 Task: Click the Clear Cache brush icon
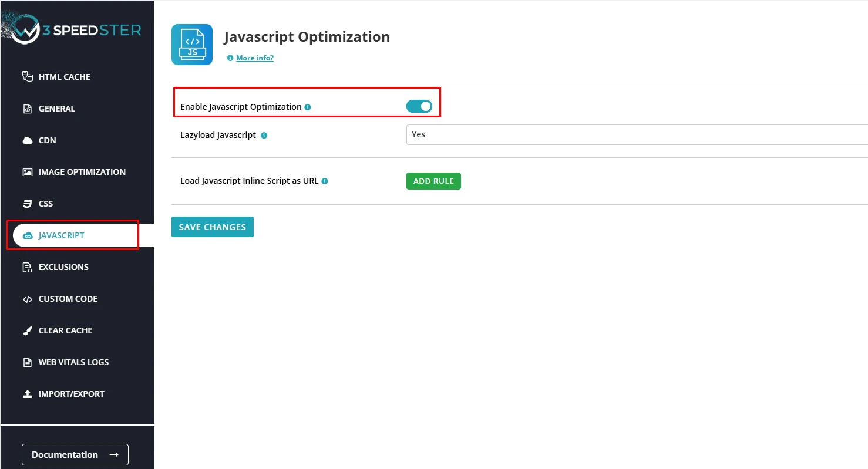pyautogui.click(x=27, y=330)
